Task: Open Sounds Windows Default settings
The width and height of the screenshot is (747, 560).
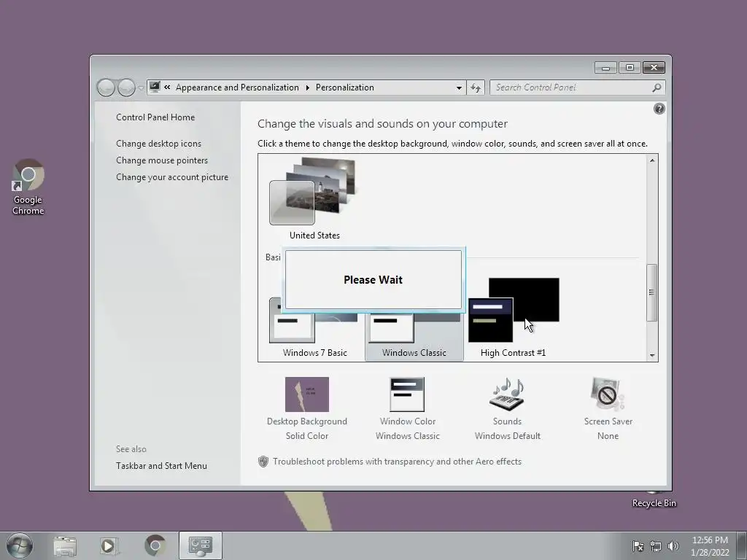Action: (x=508, y=409)
